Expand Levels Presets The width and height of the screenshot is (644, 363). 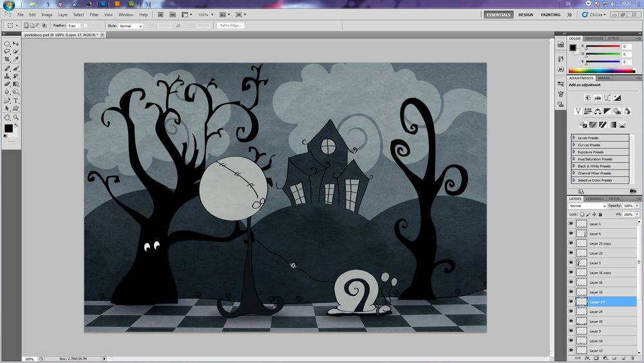click(x=574, y=138)
